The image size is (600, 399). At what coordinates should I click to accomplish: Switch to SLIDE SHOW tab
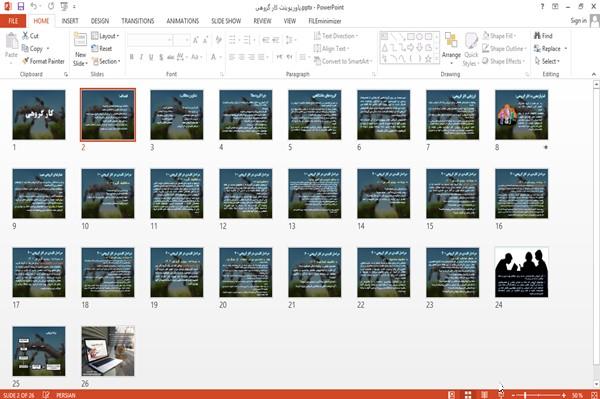(226, 21)
